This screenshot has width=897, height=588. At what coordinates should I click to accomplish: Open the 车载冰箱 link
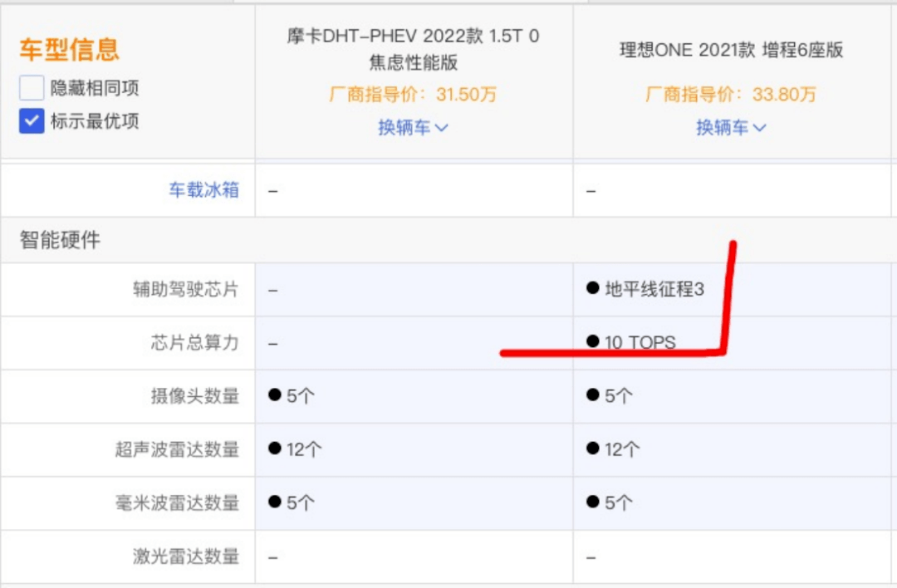[203, 190]
